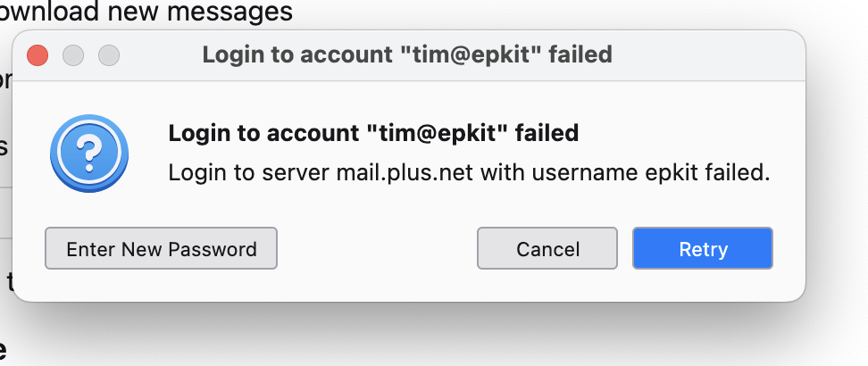The height and width of the screenshot is (366, 868).
Task: Close the dialog with the red button
Action: coord(38,55)
